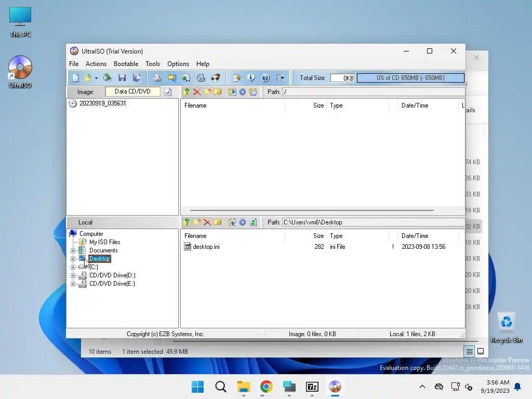Viewport: 532px width, 399px height.
Task: Click the red X Delete icon in the Image toolbar
Action: click(197, 92)
